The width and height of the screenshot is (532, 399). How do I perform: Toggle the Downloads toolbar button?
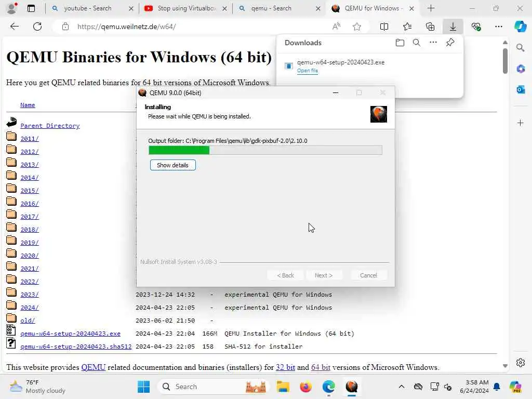coord(453,26)
